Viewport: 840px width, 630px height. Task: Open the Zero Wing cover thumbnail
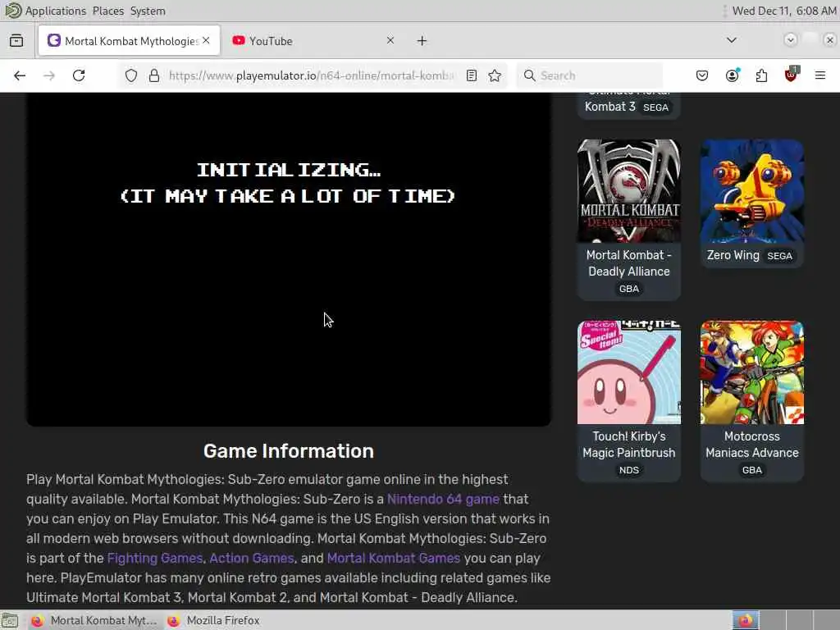(752, 191)
